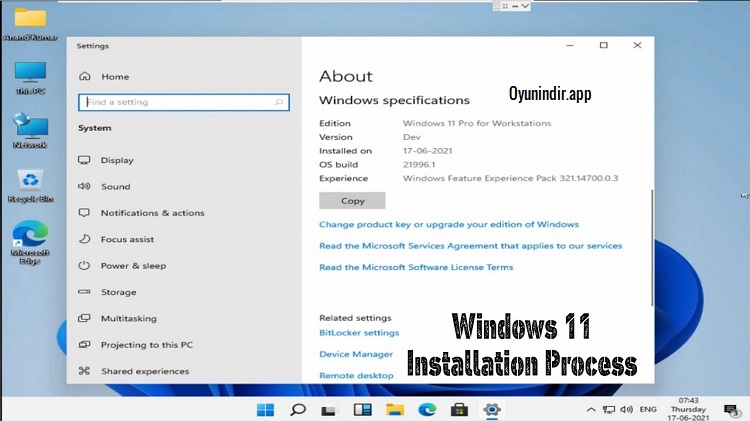Click the search magnifier in settings box

(279, 102)
